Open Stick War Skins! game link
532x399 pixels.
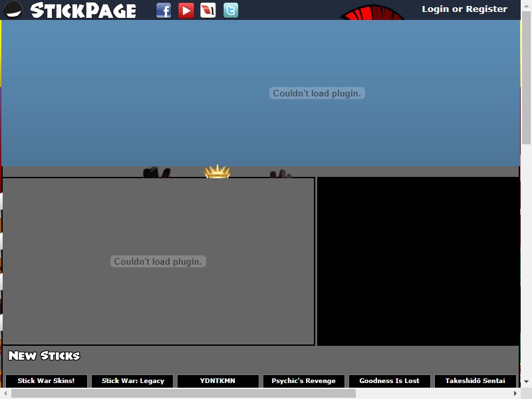[47, 380]
